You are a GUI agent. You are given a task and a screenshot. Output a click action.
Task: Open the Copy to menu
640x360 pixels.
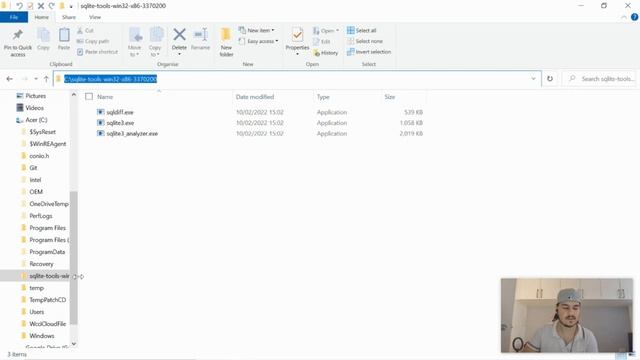pos(155,42)
